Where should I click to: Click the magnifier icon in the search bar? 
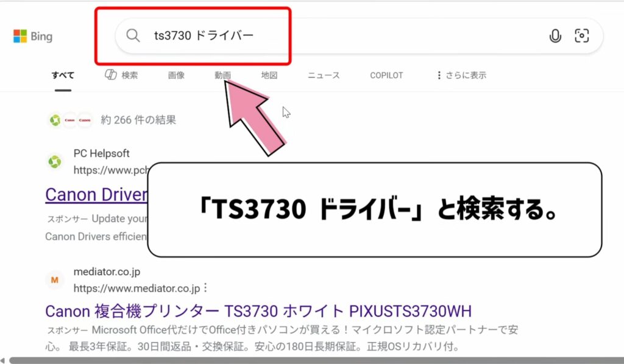[132, 36]
